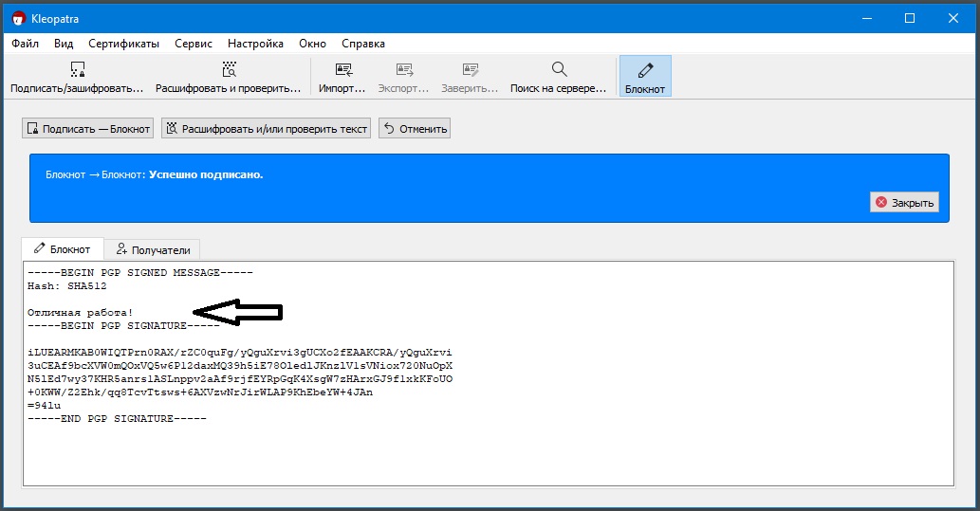Minimize the Kleopatra window
980x511 pixels.
(x=867, y=19)
